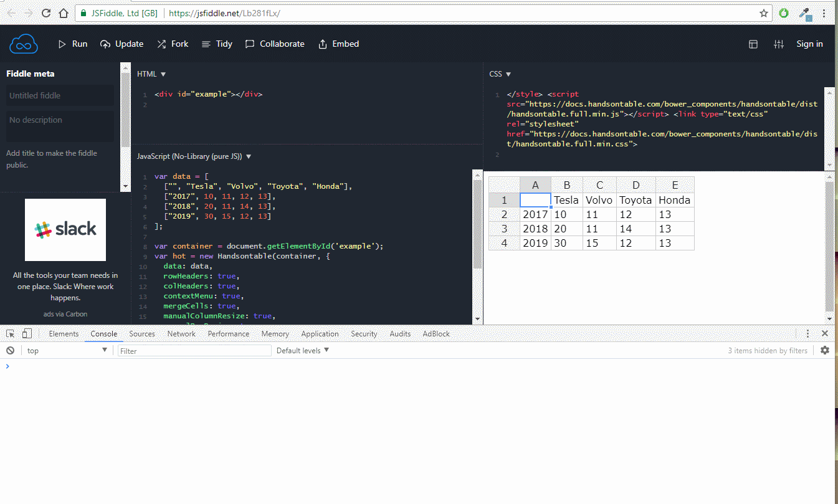Click the JSFiddle cloud logo

click(x=23, y=44)
